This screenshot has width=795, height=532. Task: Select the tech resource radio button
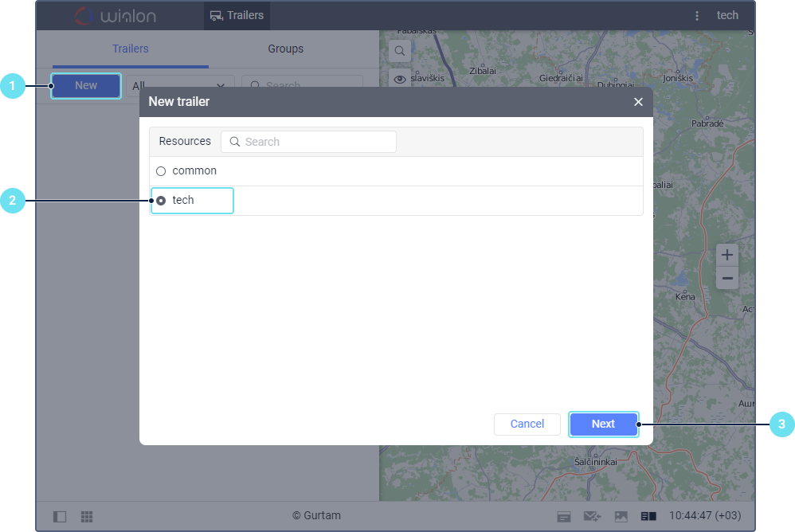click(x=161, y=201)
